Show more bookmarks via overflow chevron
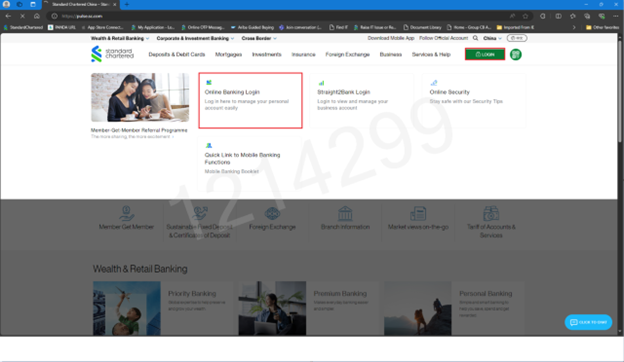The image size is (624, 362). pos(574,27)
